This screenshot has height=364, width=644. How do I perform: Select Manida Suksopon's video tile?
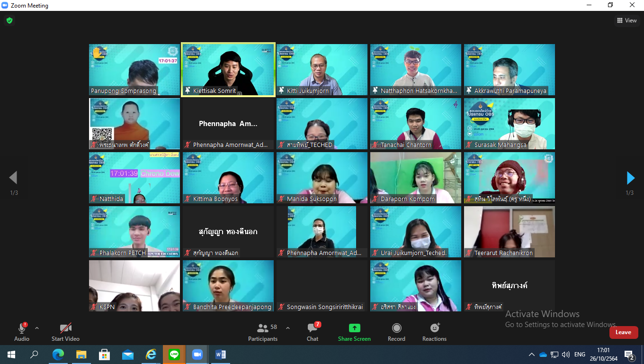pyautogui.click(x=322, y=178)
